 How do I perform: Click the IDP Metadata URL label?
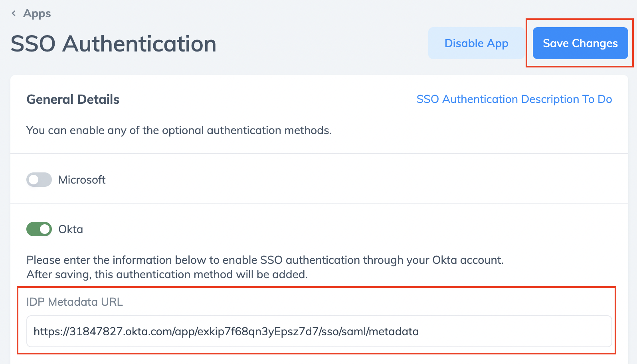pyautogui.click(x=75, y=302)
